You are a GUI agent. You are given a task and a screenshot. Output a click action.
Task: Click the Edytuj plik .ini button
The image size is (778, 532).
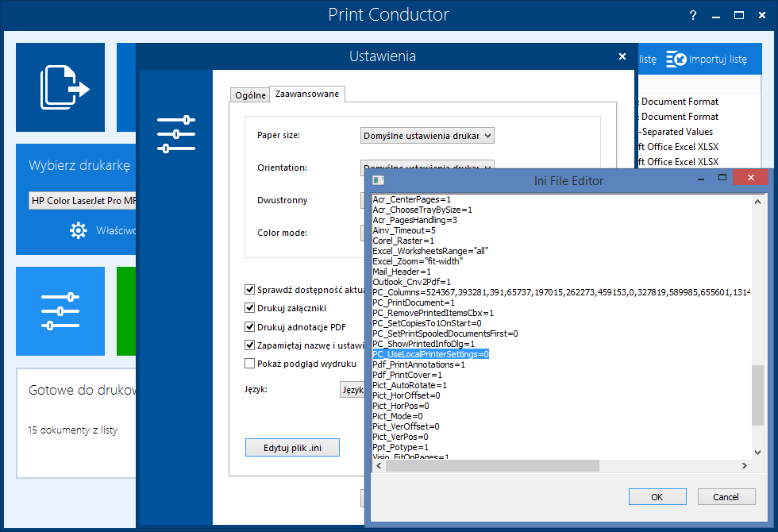click(292, 448)
